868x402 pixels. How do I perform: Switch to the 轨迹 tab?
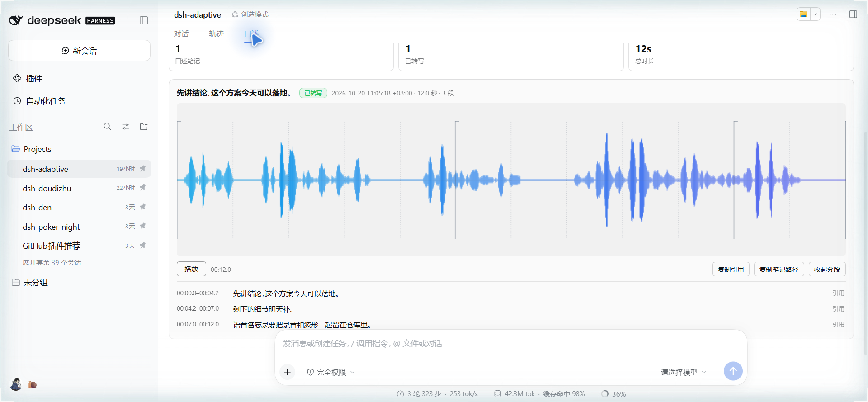(217, 34)
